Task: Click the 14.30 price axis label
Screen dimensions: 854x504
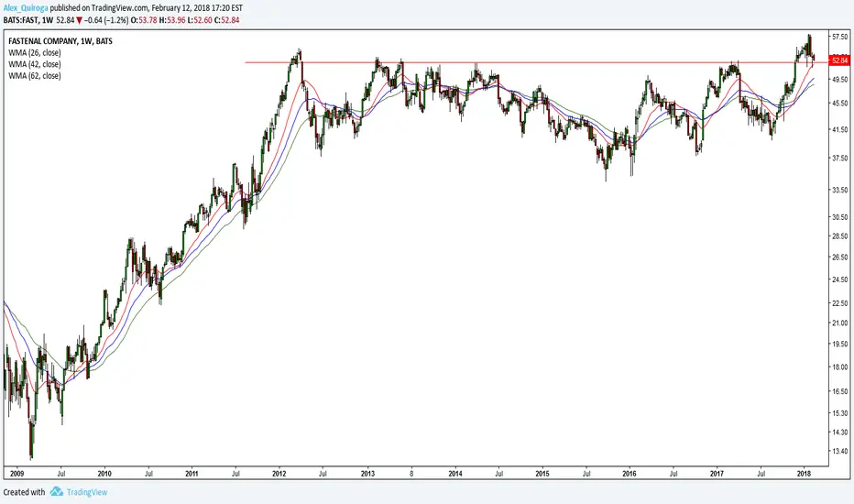Action: pos(840,433)
